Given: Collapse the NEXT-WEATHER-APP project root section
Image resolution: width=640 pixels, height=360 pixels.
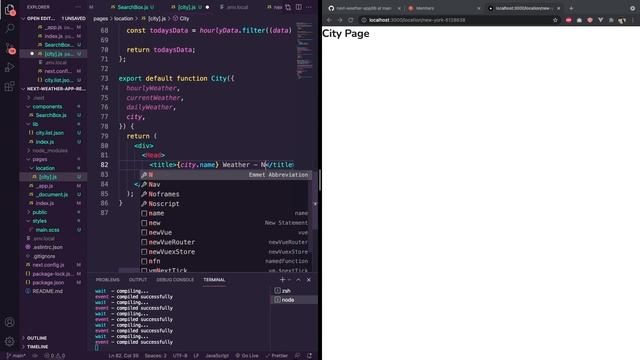Looking at the screenshot, I should pos(53,89).
